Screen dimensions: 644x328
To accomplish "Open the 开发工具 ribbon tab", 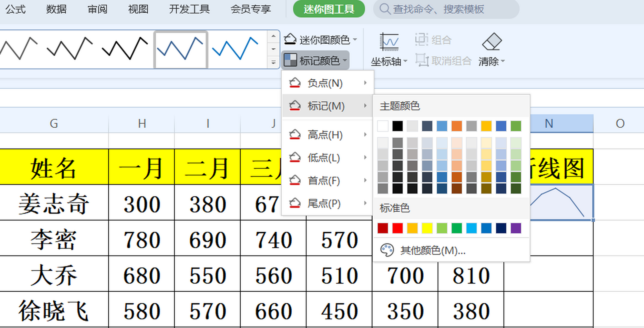I will (x=189, y=9).
